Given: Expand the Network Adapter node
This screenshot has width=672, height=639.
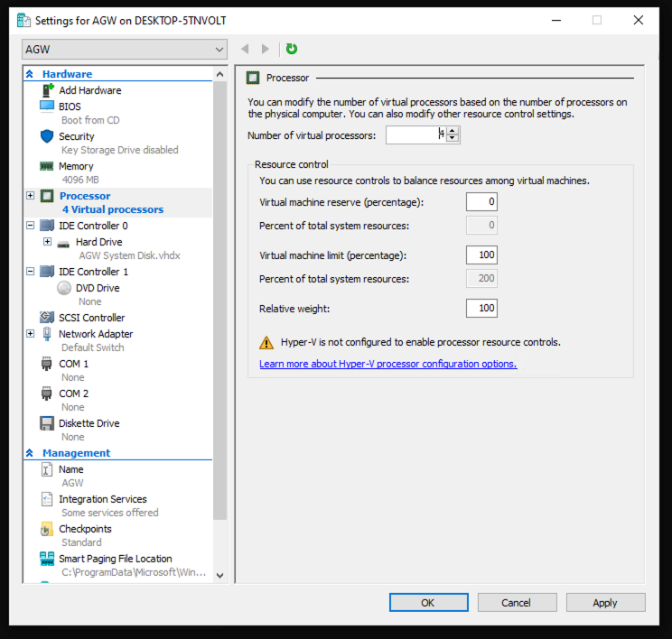Looking at the screenshot, I should tap(31, 334).
